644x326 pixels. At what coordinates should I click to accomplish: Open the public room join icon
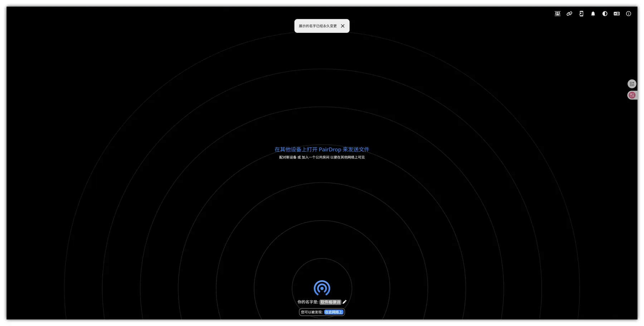557,14
